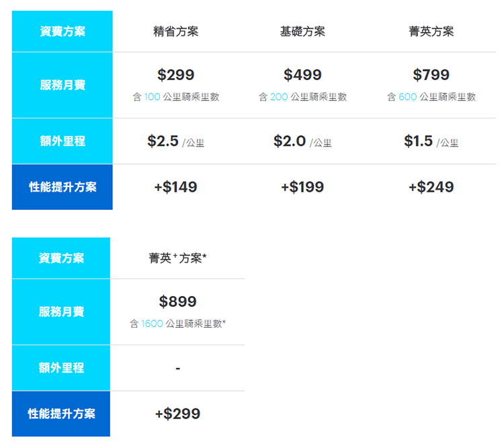Click the blue 200 公里 mileage text
Image resolution: width=504 pixels, height=446 pixels.
pos(279,97)
